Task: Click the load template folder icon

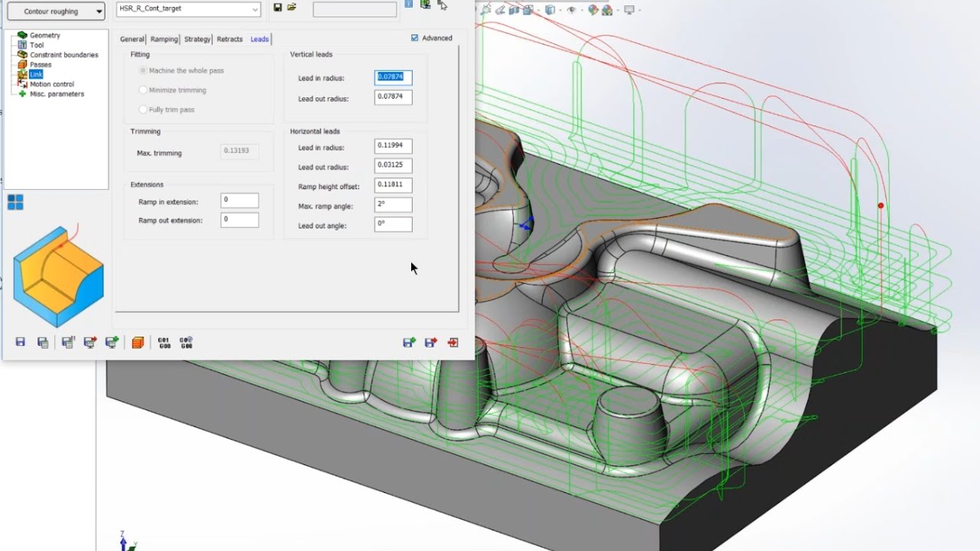Action: pyautogui.click(x=292, y=8)
